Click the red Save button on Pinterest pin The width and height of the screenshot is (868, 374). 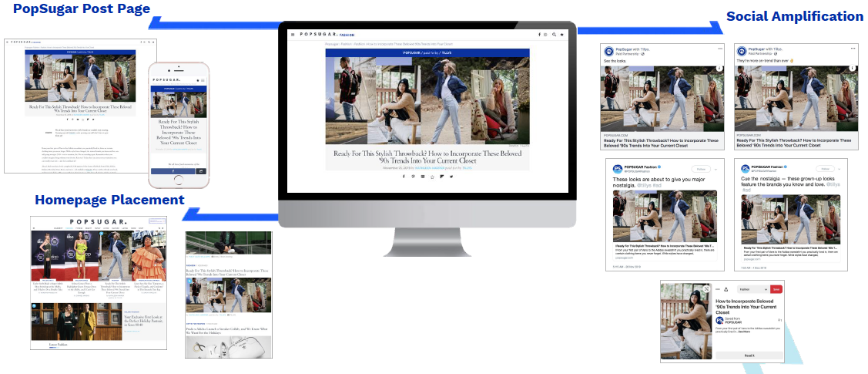pyautogui.click(x=776, y=289)
